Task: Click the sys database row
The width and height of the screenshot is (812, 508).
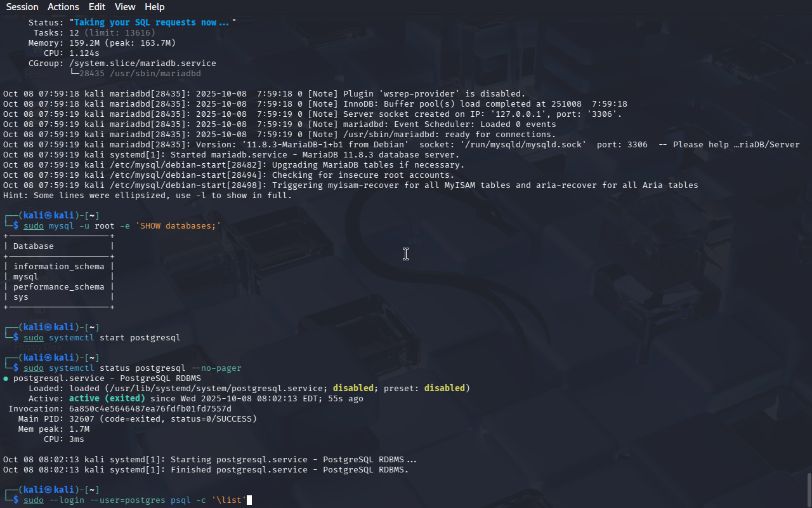Action: click(21, 297)
